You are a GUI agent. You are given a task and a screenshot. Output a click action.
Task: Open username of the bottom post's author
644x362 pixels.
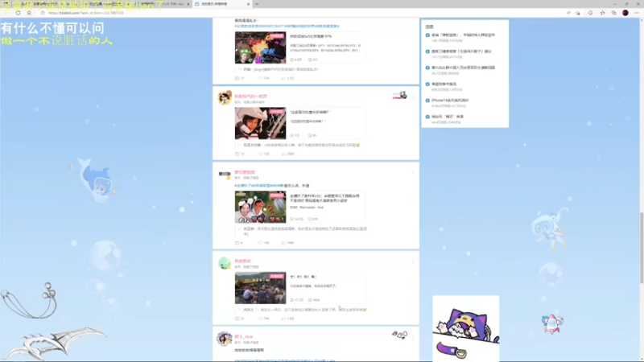point(244,336)
